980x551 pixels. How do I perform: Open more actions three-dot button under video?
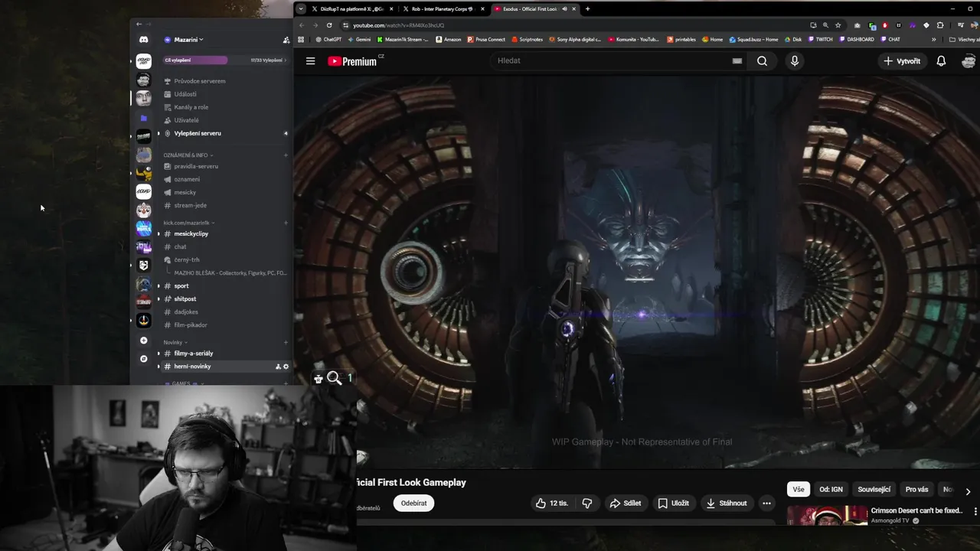tap(766, 503)
